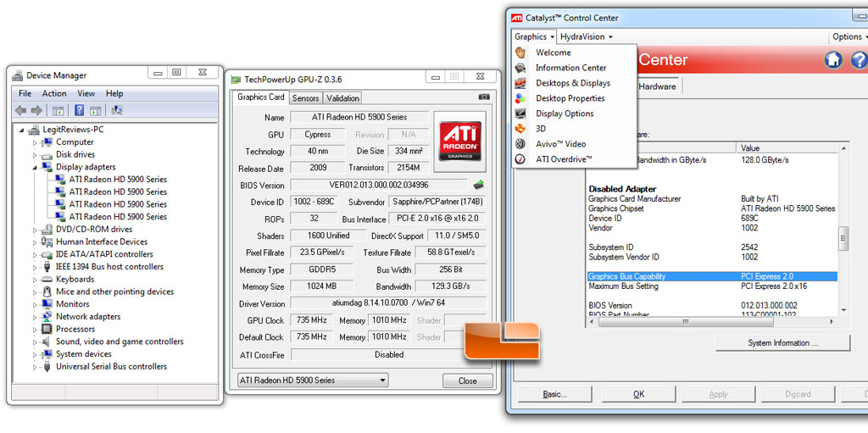Toggle the Show/Hide Console Tree toolbar icon
This screenshot has width=868, height=433.
pyautogui.click(x=58, y=110)
